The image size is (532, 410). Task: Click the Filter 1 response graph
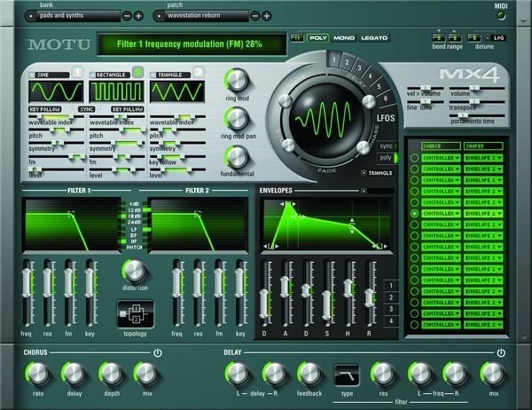[x=72, y=225]
